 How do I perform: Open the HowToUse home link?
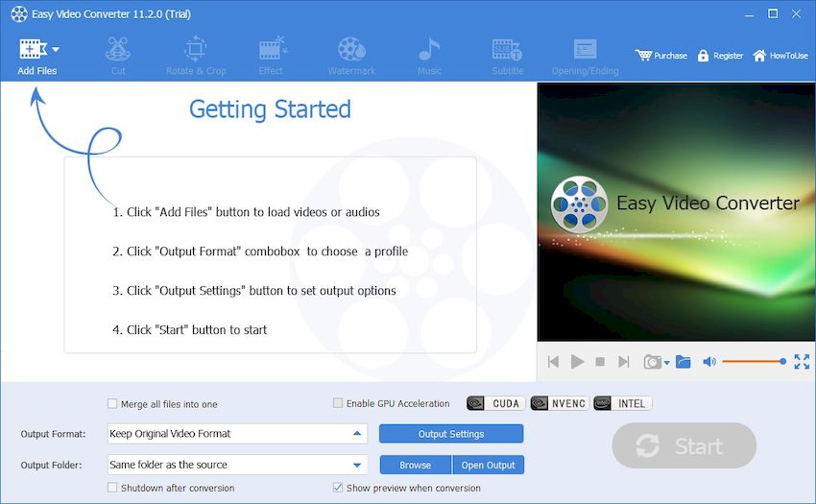[x=780, y=55]
